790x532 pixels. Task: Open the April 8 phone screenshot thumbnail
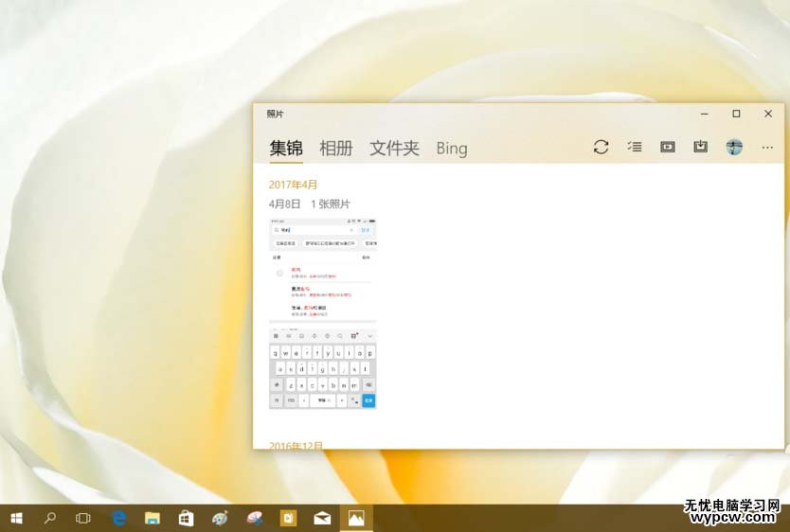click(x=323, y=313)
